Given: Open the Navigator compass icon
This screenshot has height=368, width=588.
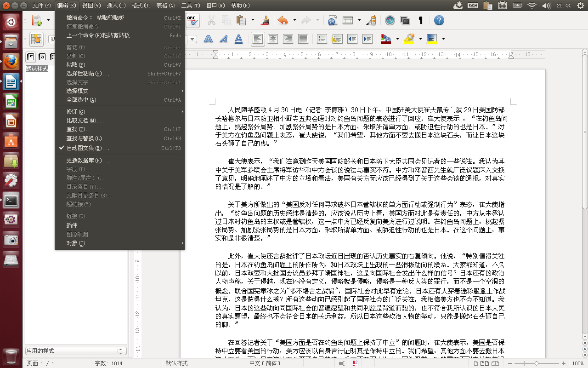Looking at the screenshot, I should (390, 20).
